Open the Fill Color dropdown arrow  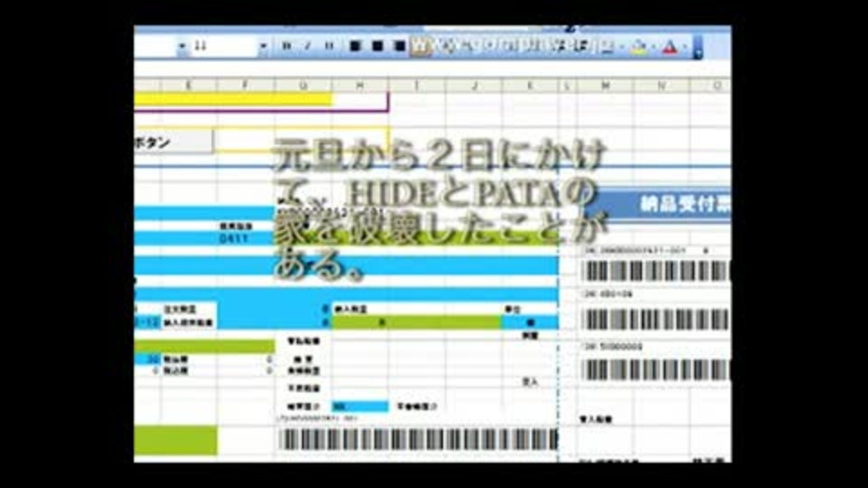pyautogui.click(x=653, y=47)
